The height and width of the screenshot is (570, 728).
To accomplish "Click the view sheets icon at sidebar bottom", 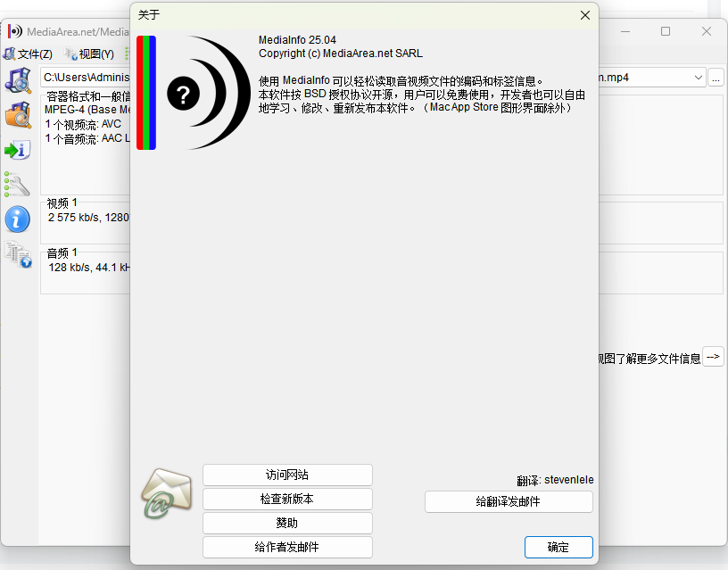I will 18,255.
